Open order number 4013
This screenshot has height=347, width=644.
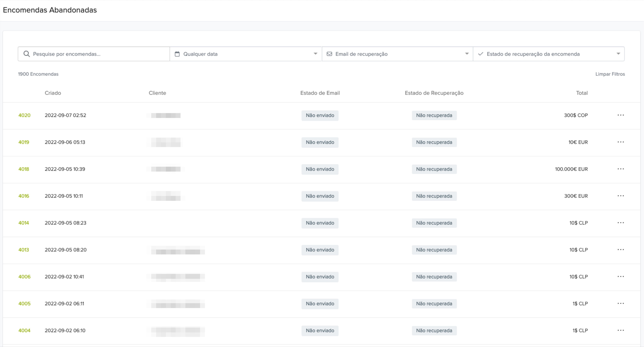tap(24, 250)
